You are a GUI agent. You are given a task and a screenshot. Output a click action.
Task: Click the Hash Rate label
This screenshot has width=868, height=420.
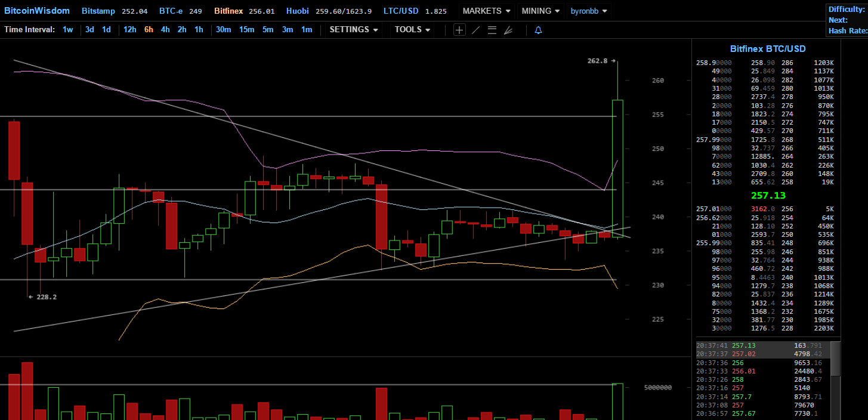pyautogui.click(x=848, y=30)
